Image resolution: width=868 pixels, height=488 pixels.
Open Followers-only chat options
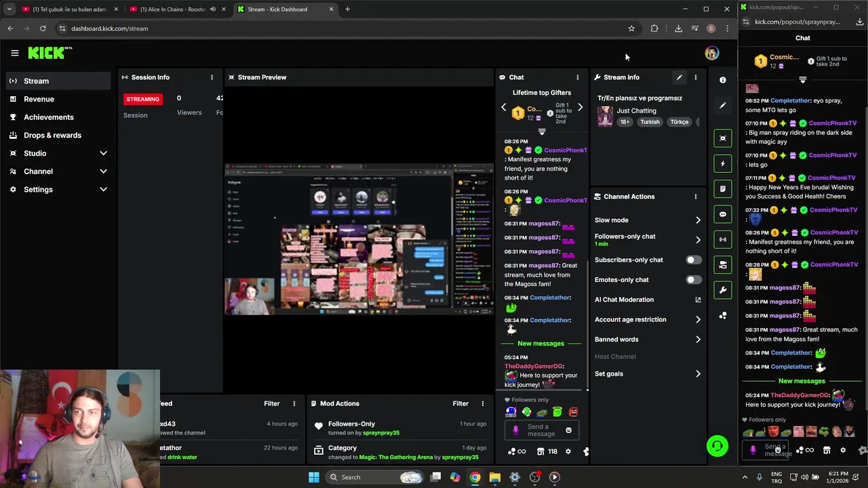click(x=648, y=239)
